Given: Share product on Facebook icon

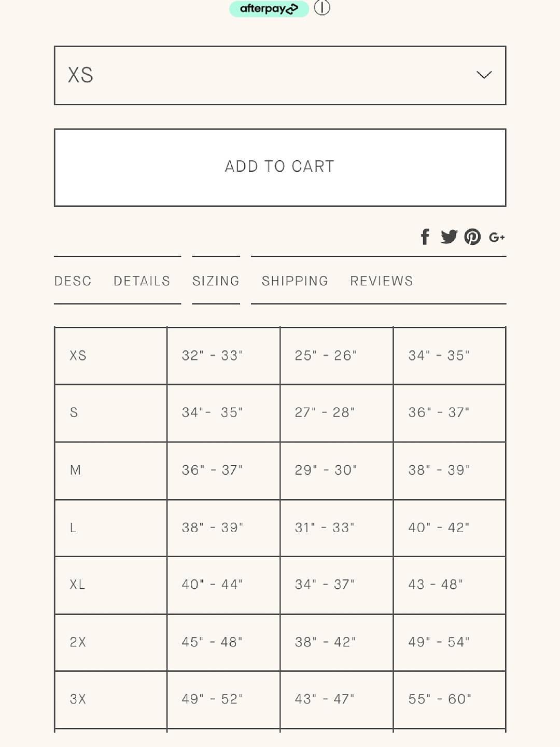Looking at the screenshot, I should tap(425, 237).
